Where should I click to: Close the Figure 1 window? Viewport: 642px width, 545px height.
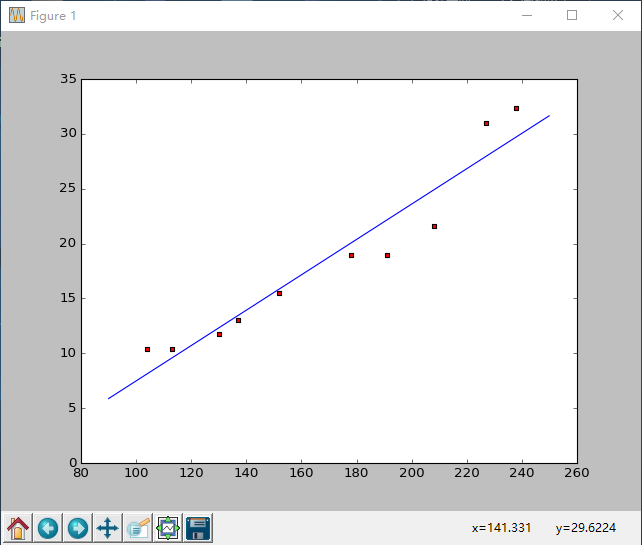(618, 15)
